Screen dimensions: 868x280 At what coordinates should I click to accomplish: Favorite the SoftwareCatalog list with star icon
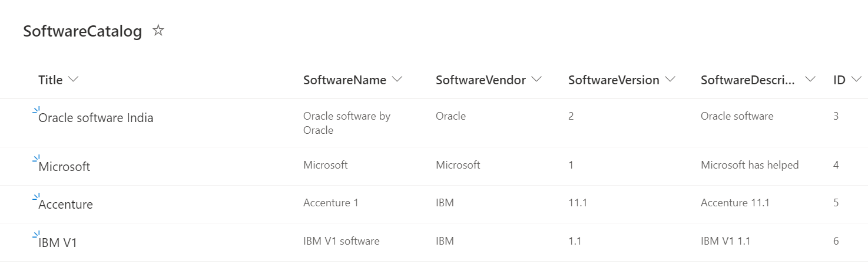(158, 31)
